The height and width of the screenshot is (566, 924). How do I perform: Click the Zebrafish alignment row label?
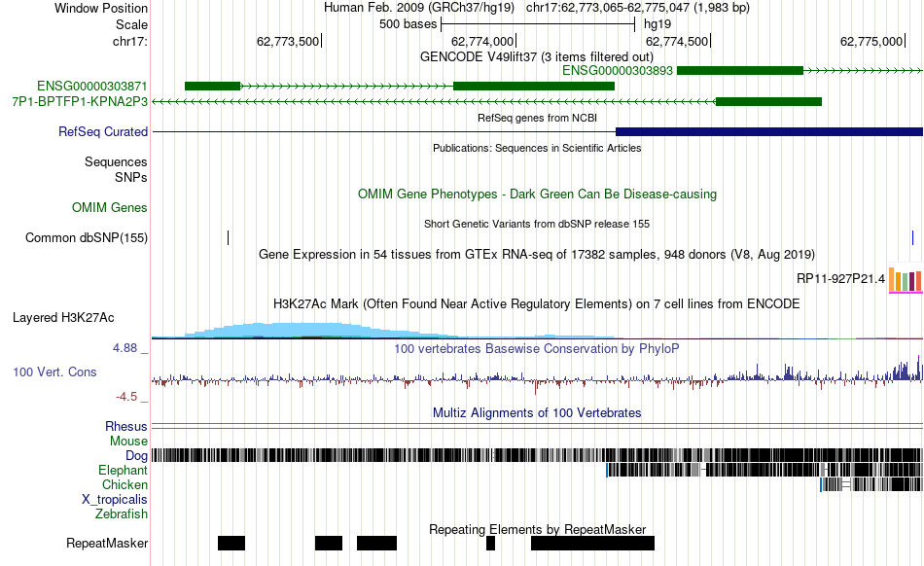pos(122,513)
